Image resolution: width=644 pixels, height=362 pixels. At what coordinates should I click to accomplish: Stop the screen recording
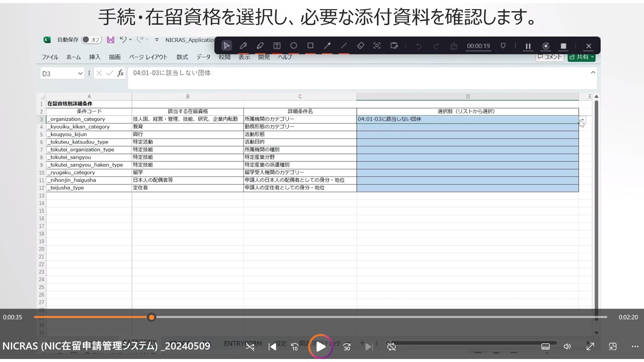click(563, 46)
